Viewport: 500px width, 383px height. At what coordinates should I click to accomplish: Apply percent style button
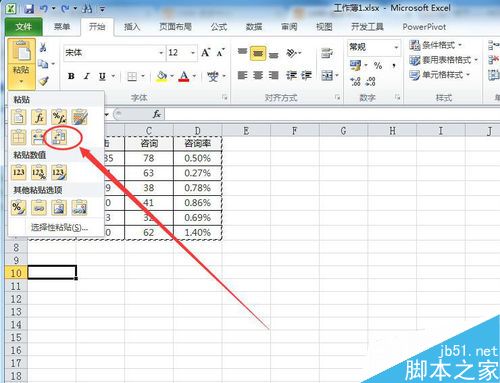pos(378,65)
